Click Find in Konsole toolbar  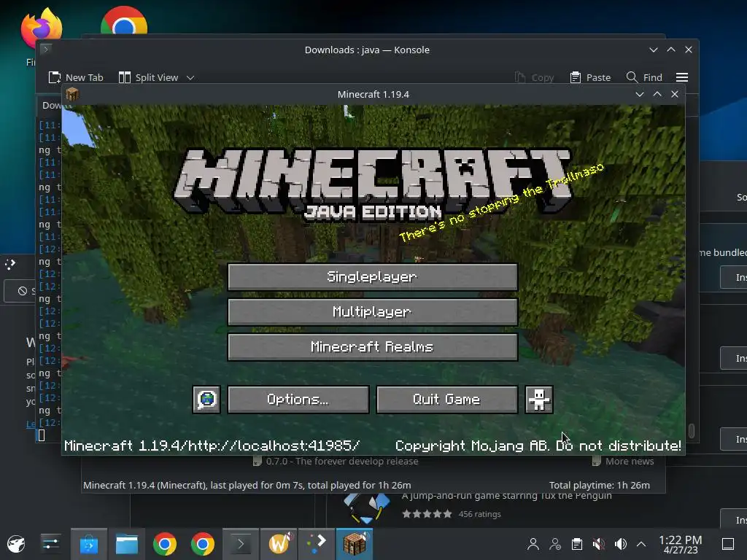coord(644,77)
